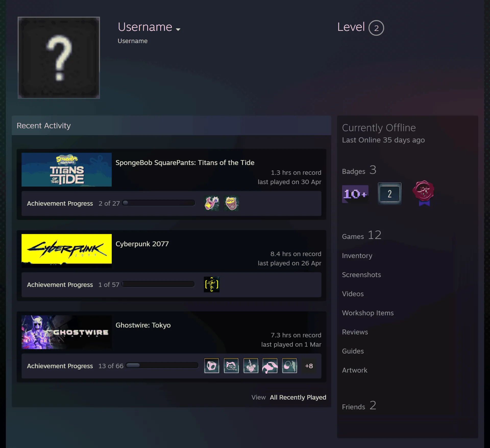Click 'Last Online 35 days ago' text

click(383, 140)
